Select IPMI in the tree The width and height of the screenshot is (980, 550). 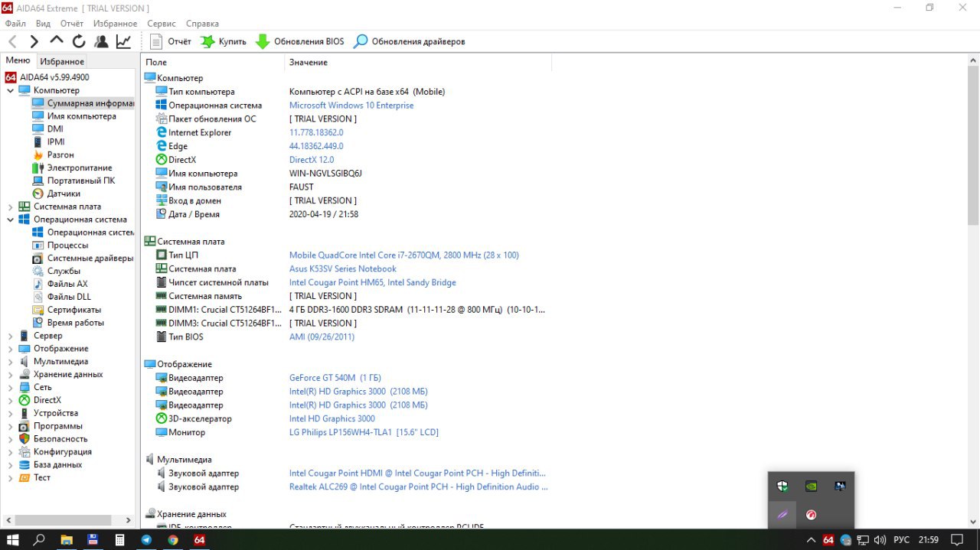pyautogui.click(x=56, y=142)
